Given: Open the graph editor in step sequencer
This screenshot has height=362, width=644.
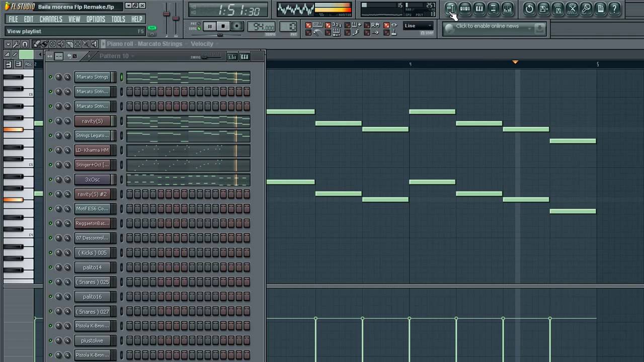Looking at the screenshot, I should pos(231,57).
